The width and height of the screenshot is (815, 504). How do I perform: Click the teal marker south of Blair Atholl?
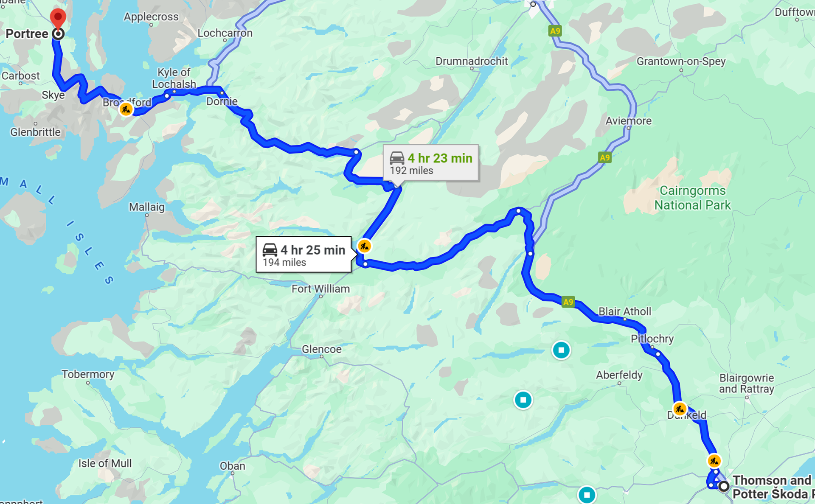tap(561, 350)
